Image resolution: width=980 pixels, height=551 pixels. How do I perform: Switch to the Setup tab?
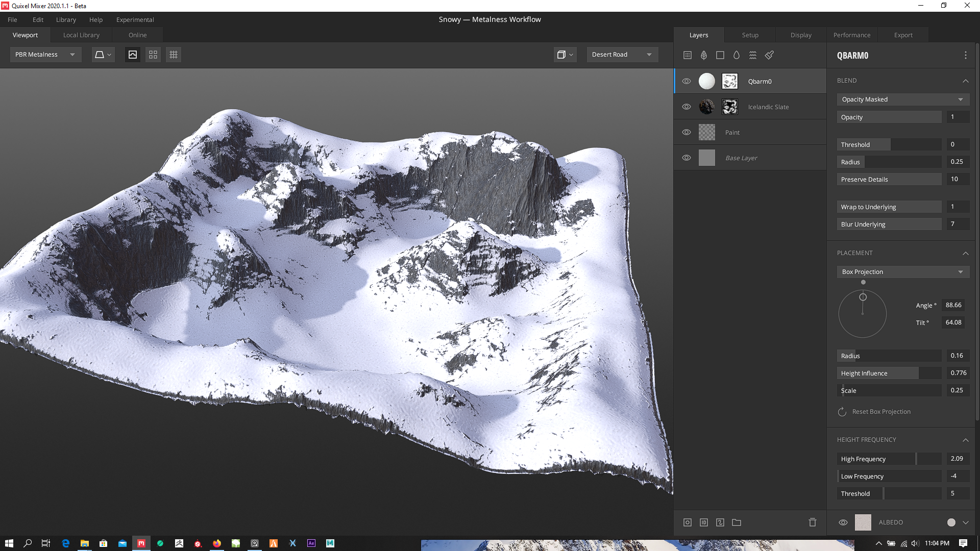pyautogui.click(x=750, y=35)
